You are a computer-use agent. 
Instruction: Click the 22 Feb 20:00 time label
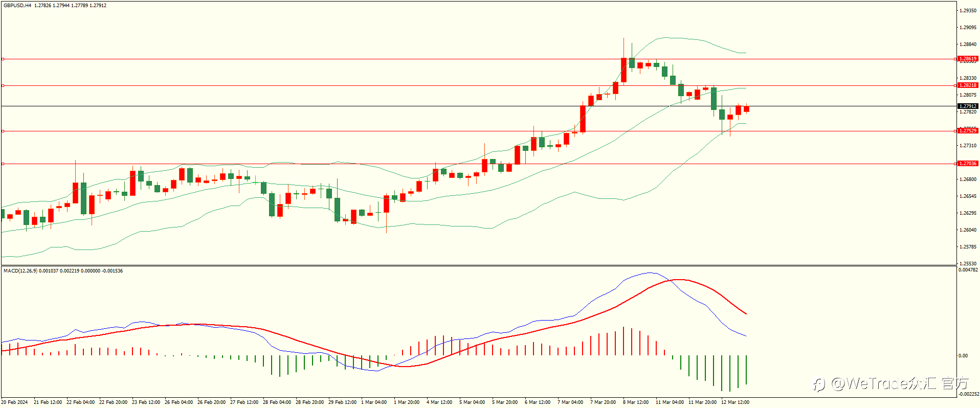point(113,402)
